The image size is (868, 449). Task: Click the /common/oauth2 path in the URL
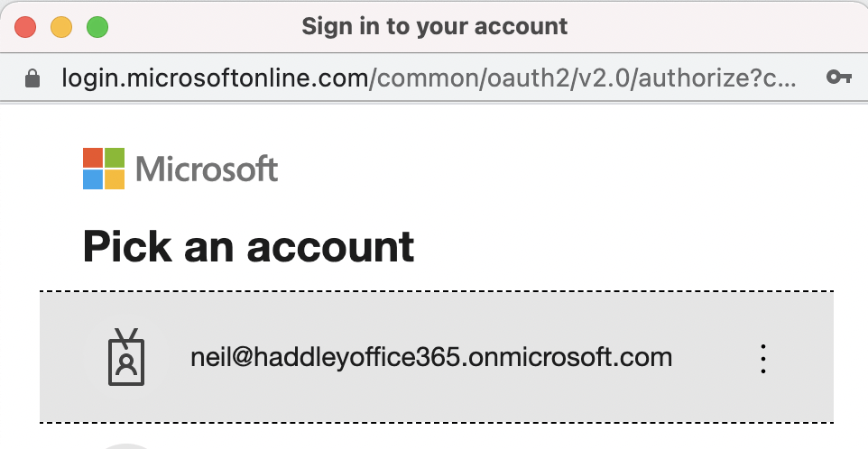tap(460, 78)
